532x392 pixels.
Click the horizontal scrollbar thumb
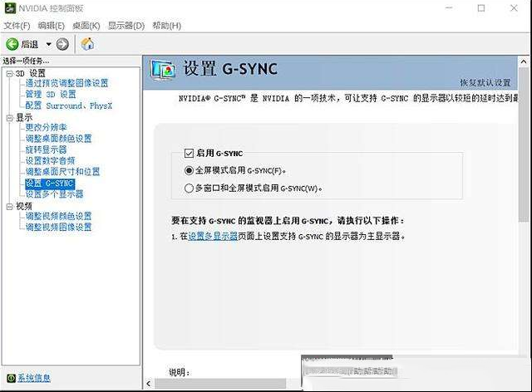click(x=220, y=384)
